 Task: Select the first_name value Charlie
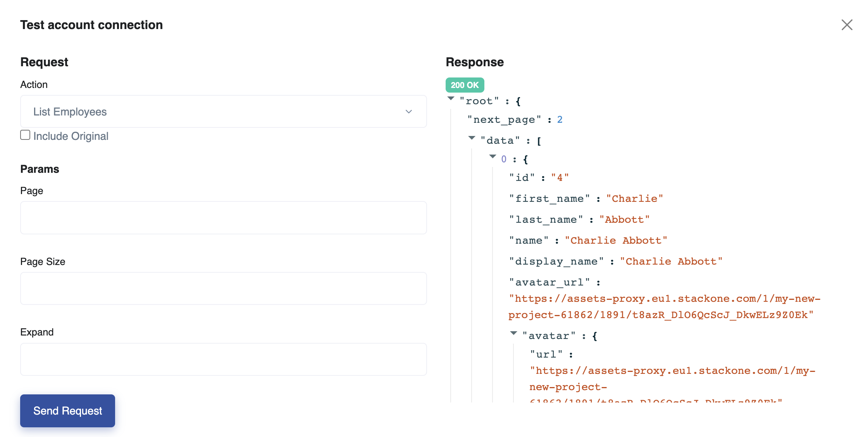(634, 198)
